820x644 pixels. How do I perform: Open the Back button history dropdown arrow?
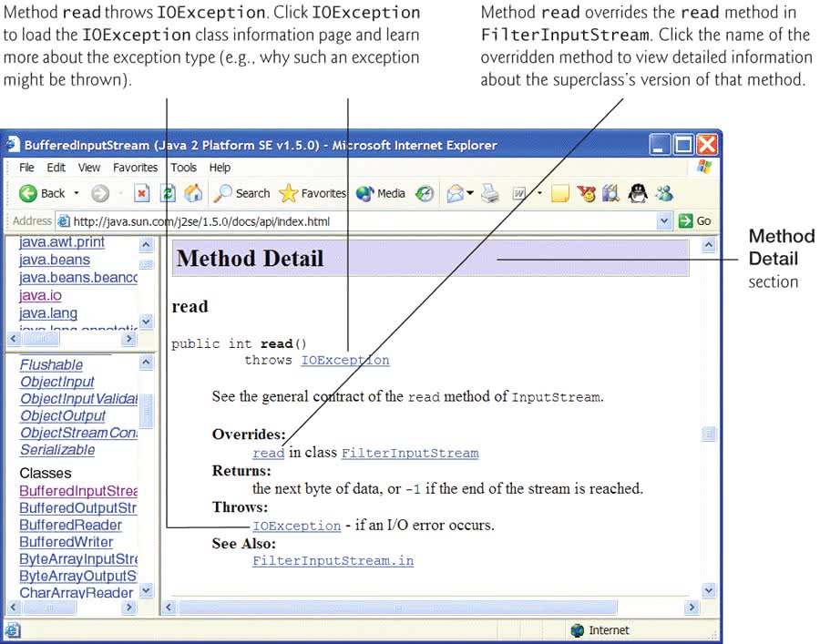click(x=77, y=193)
